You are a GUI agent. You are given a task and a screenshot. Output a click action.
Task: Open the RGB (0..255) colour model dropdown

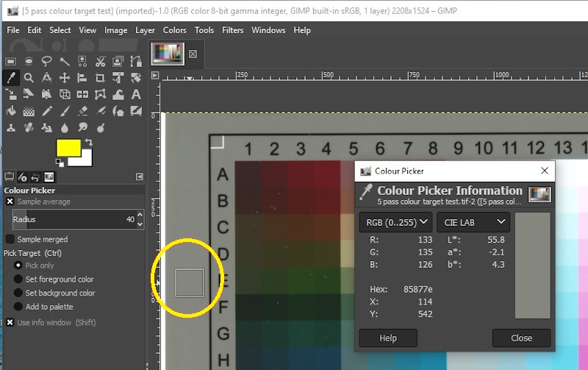(x=395, y=221)
